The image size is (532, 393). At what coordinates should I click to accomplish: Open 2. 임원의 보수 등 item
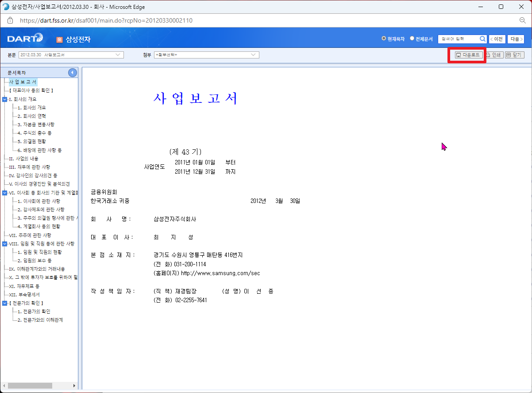click(x=35, y=261)
